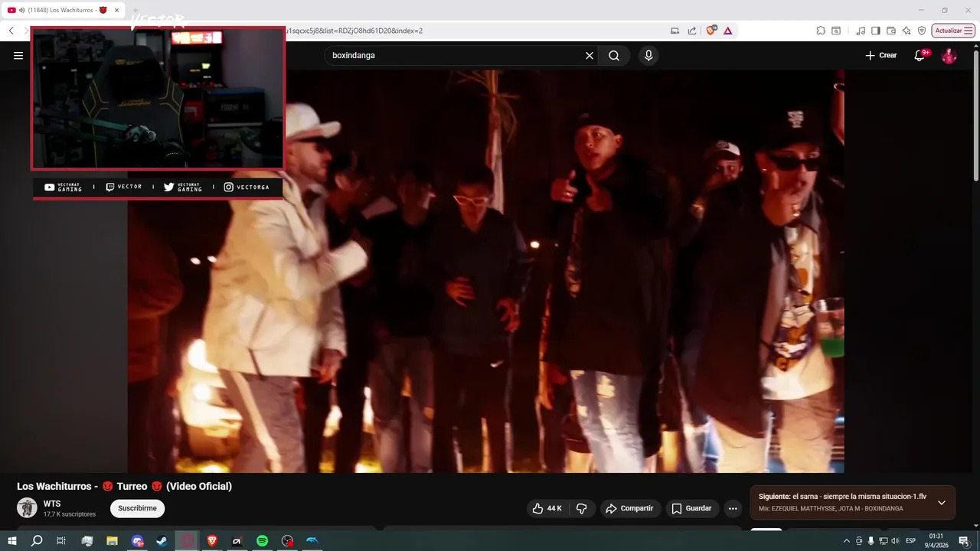The width and height of the screenshot is (980, 551).
Task: Open the Windows notification center
Action: pos(964,541)
